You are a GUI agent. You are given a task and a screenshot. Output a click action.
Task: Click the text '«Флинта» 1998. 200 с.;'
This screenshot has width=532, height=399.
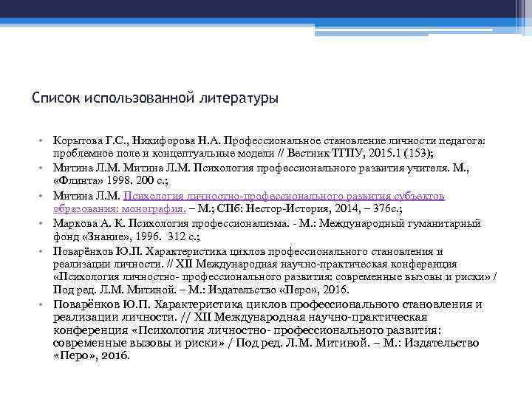point(111,180)
